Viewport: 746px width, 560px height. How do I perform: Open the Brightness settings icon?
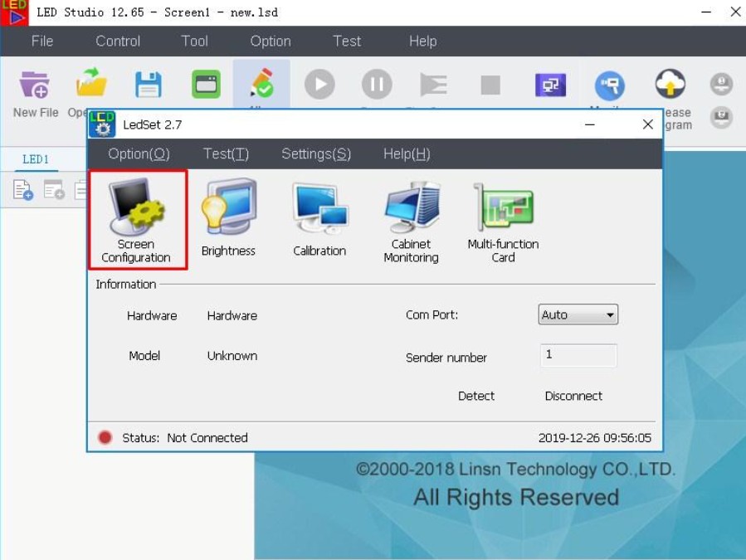228,217
